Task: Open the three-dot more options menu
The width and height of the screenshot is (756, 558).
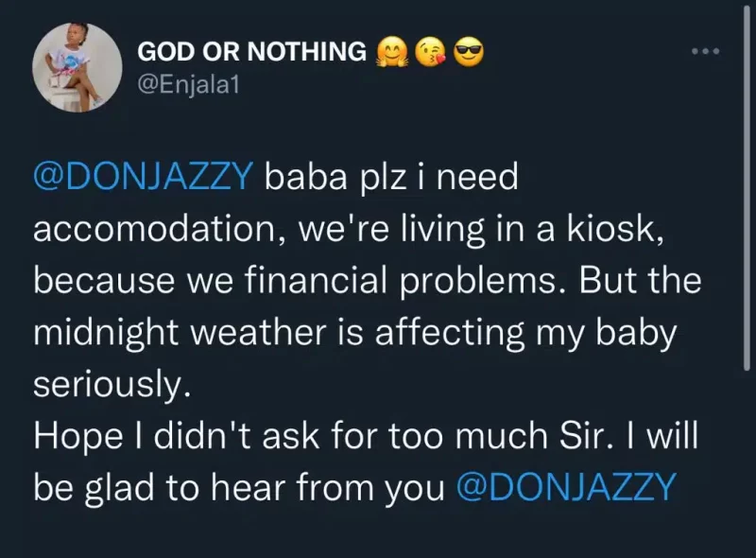Action: pyautogui.click(x=705, y=47)
